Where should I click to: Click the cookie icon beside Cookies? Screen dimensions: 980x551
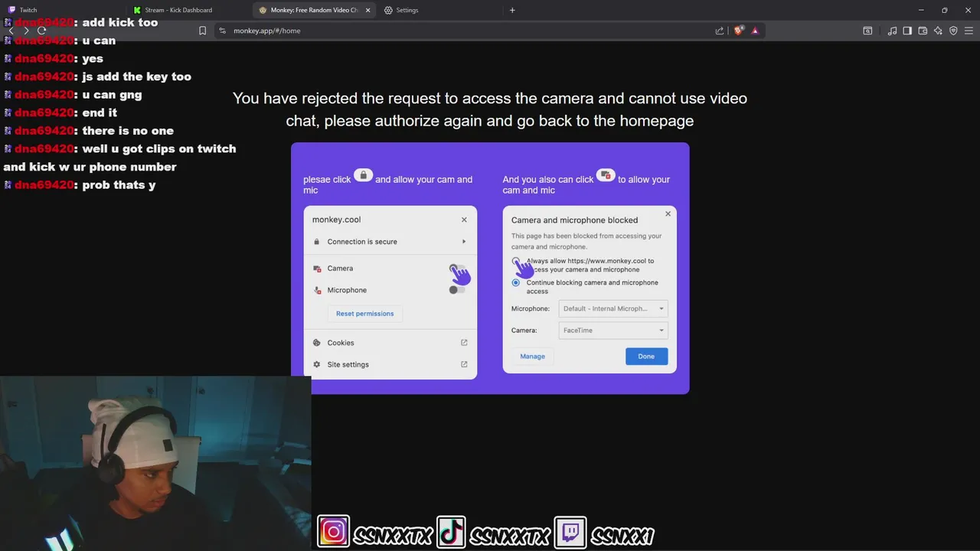(x=317, y=343)
